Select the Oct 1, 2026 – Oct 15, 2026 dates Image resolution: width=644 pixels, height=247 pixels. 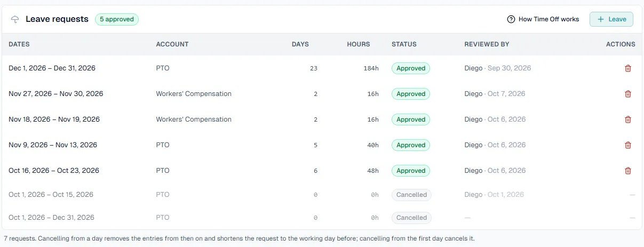(x=51, y=195)
